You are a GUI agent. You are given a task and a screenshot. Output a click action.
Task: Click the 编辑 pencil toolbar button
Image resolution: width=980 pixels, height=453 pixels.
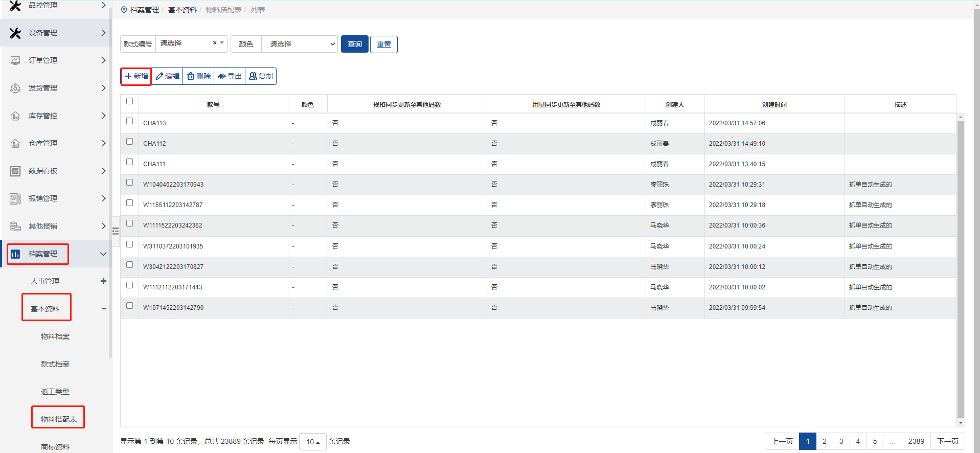[168, 76]
